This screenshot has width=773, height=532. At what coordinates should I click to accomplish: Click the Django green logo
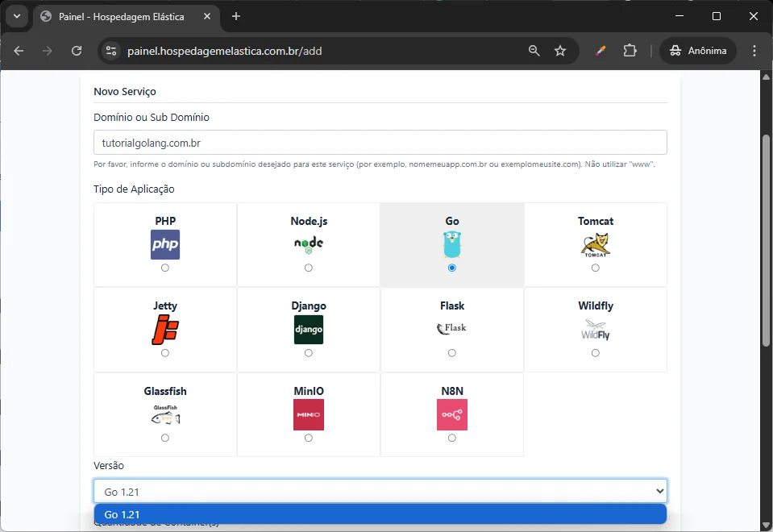(309, 330)
